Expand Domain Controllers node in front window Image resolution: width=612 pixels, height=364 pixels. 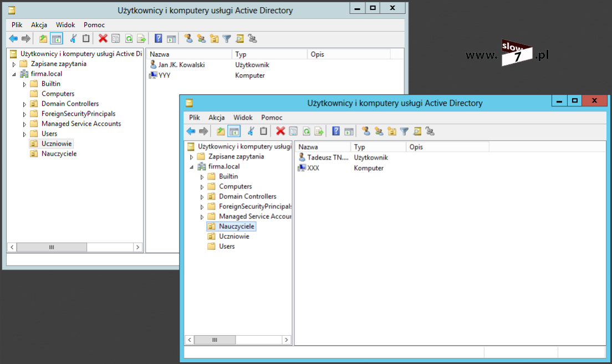pos(202,197)
